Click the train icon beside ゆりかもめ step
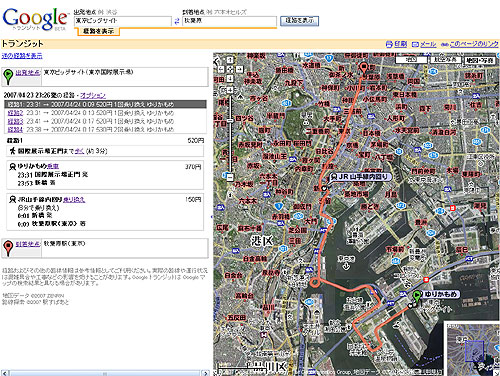500x376 pixels. (x=13, y=166)
